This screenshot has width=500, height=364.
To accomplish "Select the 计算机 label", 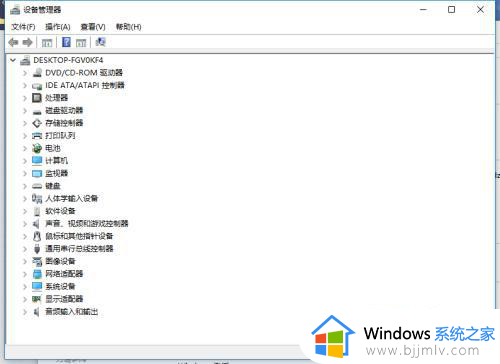I will 57,161.
